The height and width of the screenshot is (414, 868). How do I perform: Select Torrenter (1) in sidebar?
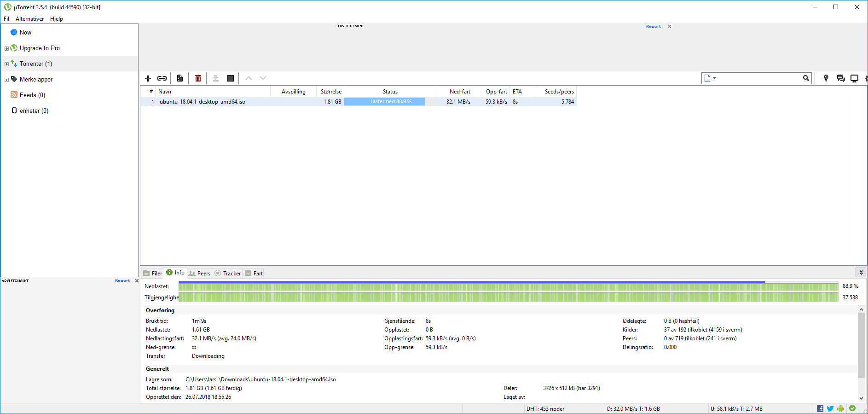[36, 64]
